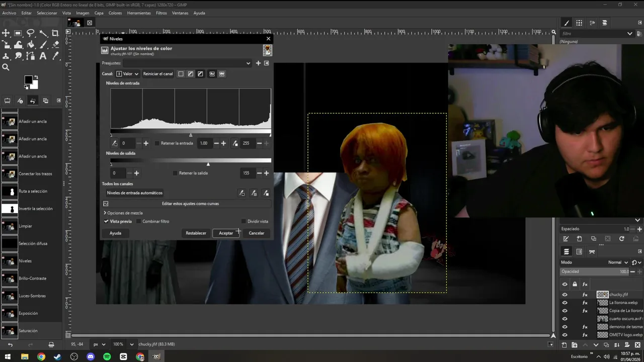Click Reiniciar el canal button
644x362 pixels.
coord(158,74)
